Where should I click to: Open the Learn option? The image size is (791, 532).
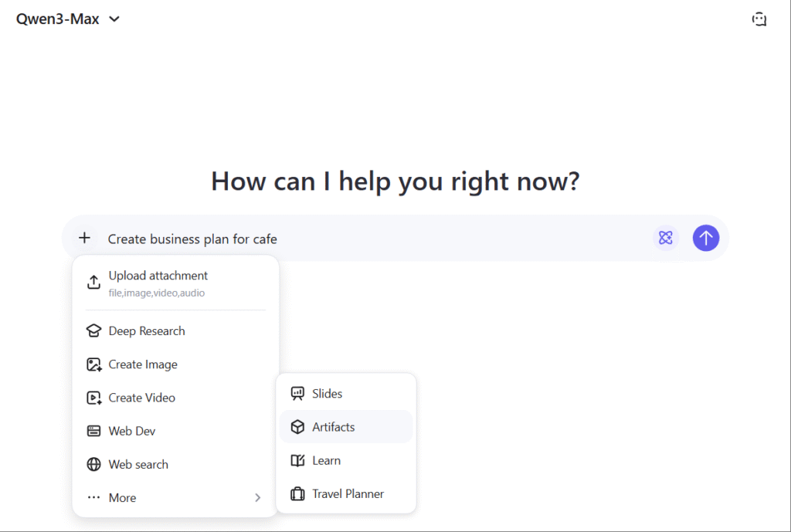pyautogui.click(x=326, y=460)
